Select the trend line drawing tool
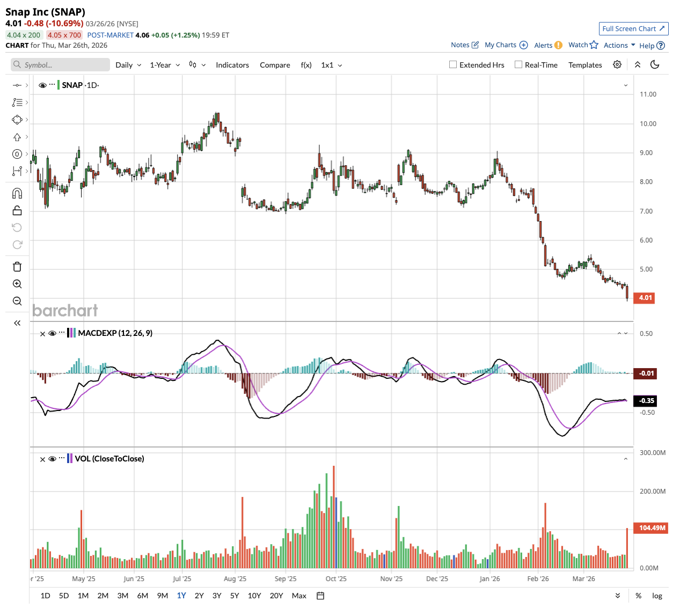The width and height of the screenshot is (687, 616). [17, 85]
